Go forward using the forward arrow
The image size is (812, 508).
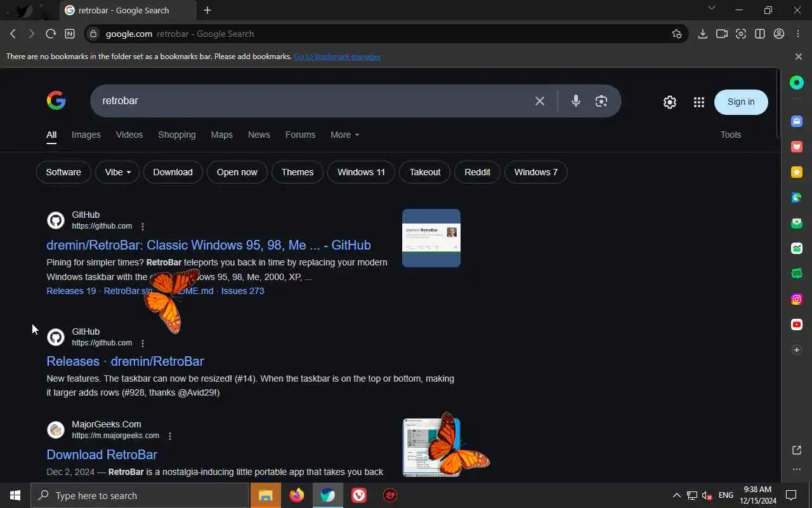click(x=32, y=34)
